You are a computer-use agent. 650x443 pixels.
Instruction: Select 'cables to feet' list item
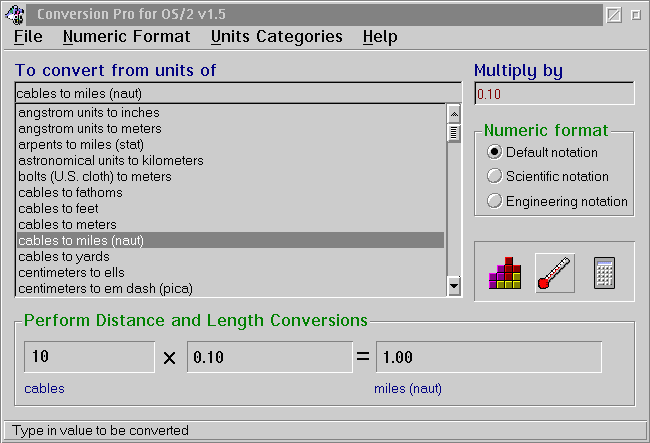230,208
